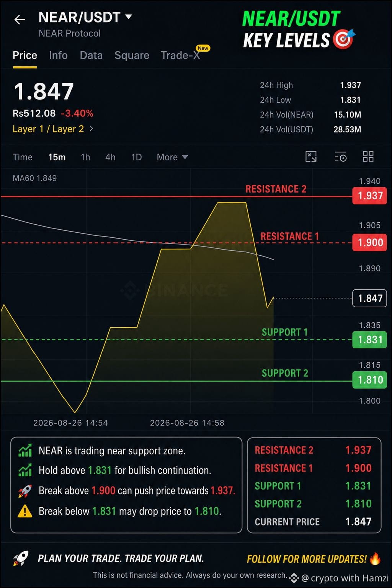This screenshot has width=392, height=588.
Task: Click the big 1.847 price heading
Action: (44, 92)
